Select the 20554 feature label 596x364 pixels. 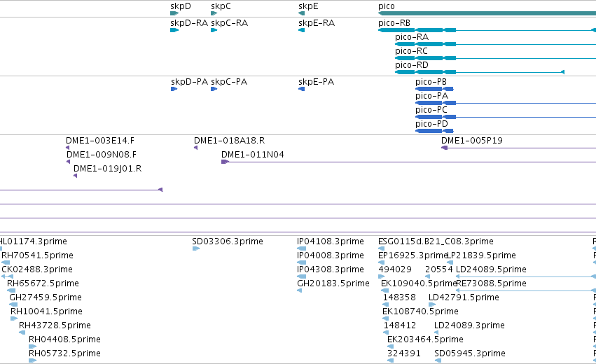point(438,269)
